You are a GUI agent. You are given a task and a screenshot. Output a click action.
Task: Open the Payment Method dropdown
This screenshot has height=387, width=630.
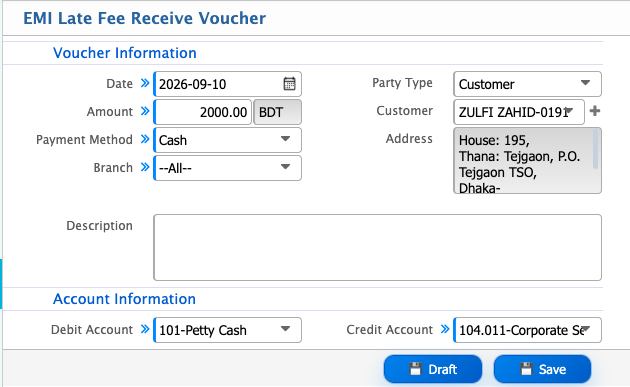[x=227, y=140]
